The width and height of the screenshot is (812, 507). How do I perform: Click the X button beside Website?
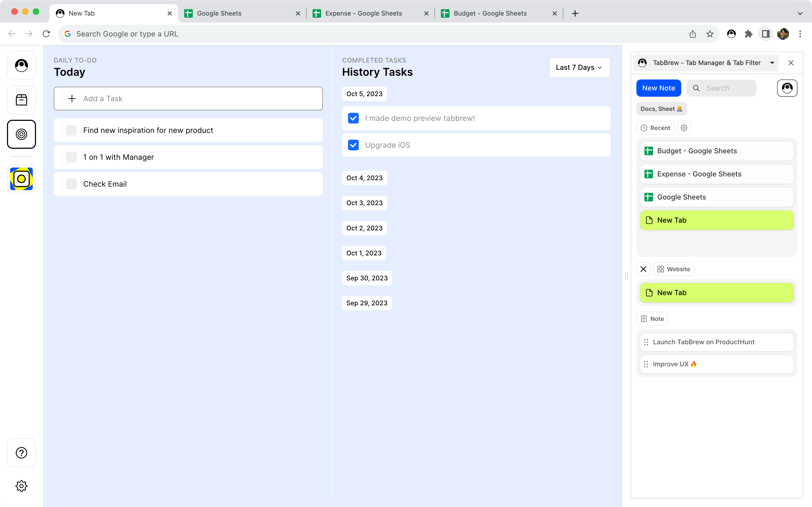coord(643,269)
